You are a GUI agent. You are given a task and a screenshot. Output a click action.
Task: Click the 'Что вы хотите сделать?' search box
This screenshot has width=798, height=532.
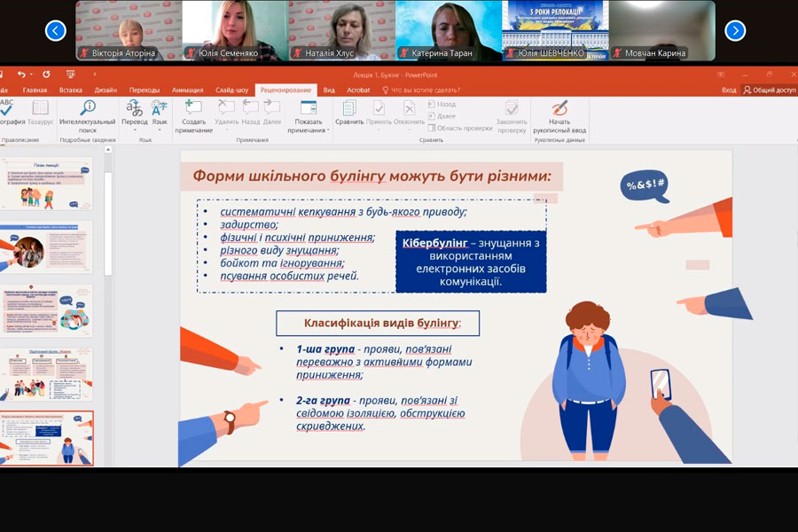[x=421, y=90]
